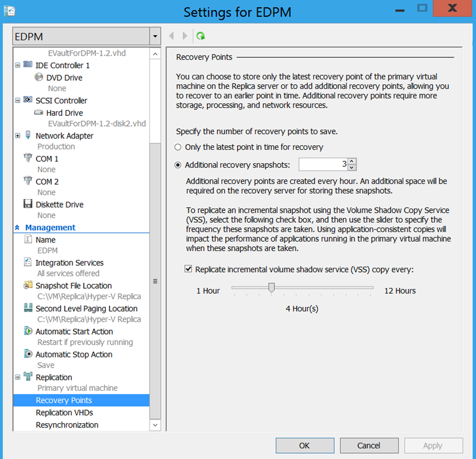The image size is (476, 459).
Task: Click Primary virtual machine label
Action: click(77, 388)
